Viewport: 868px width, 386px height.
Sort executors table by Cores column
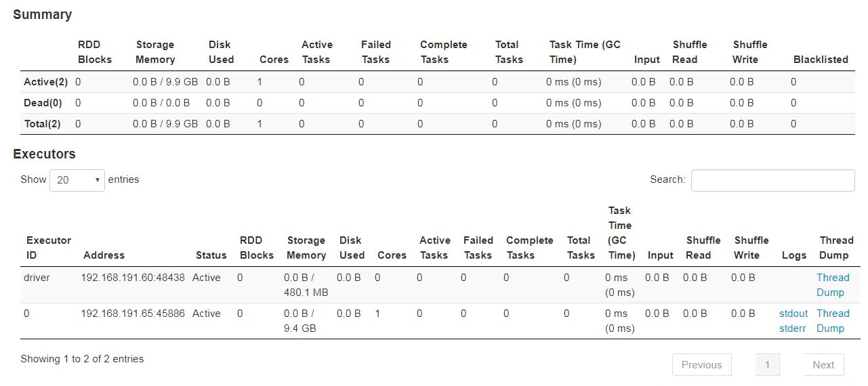[x=392, y=255]
